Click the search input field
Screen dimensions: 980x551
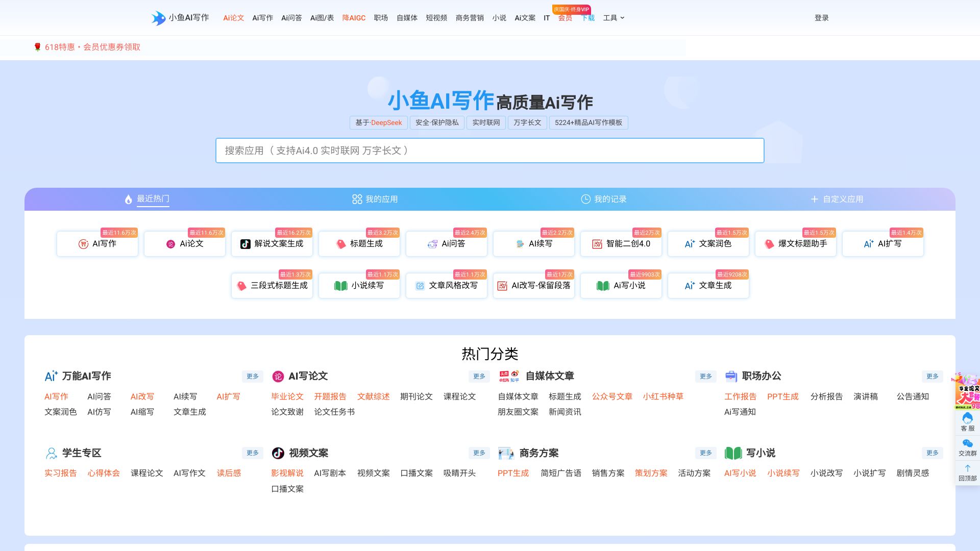(x=490, y=151)
